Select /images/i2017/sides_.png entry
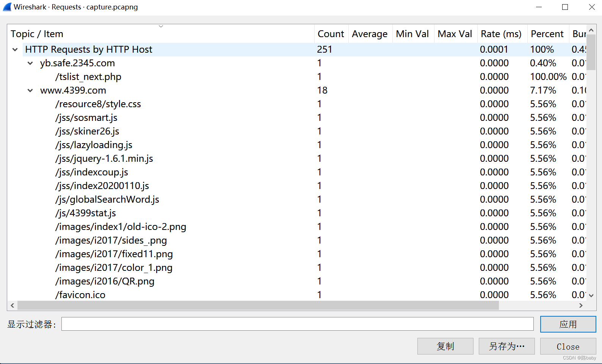Screen dimensions: 602x364 [297, 241]
